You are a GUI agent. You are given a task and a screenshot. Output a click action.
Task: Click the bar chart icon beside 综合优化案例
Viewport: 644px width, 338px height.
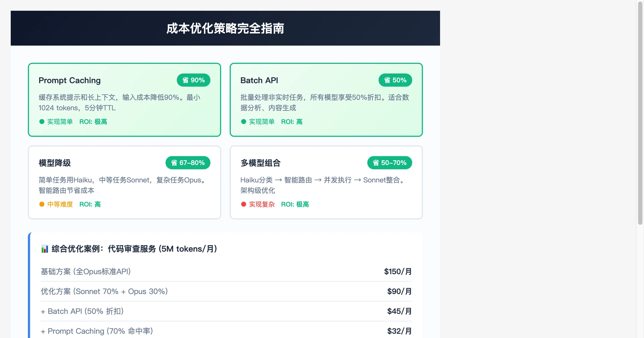click(x=45, y=249)
